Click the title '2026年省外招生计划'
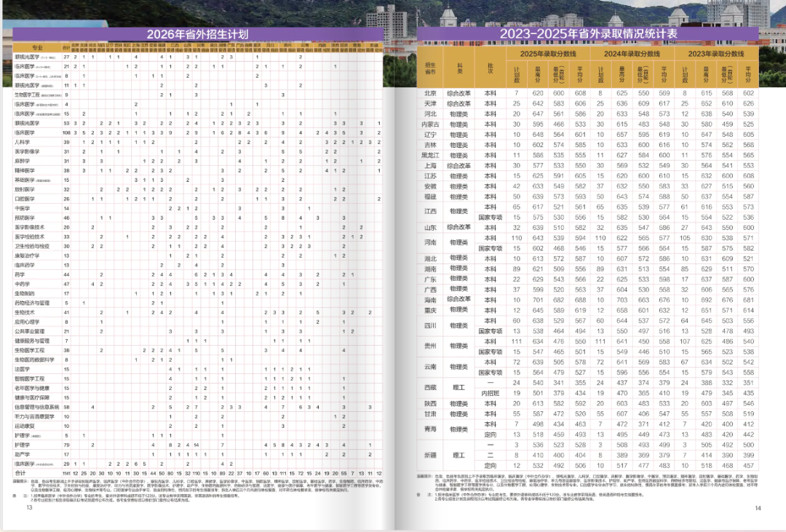The width and height of the screenshot is (786, 532). [197, 34]
